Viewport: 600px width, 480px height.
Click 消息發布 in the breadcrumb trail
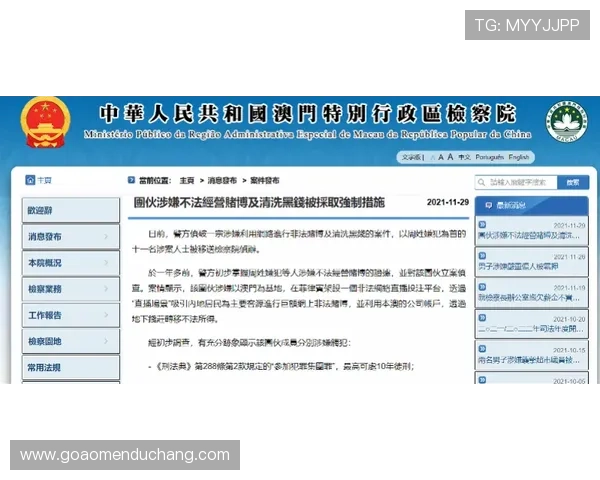coord(222,180)
